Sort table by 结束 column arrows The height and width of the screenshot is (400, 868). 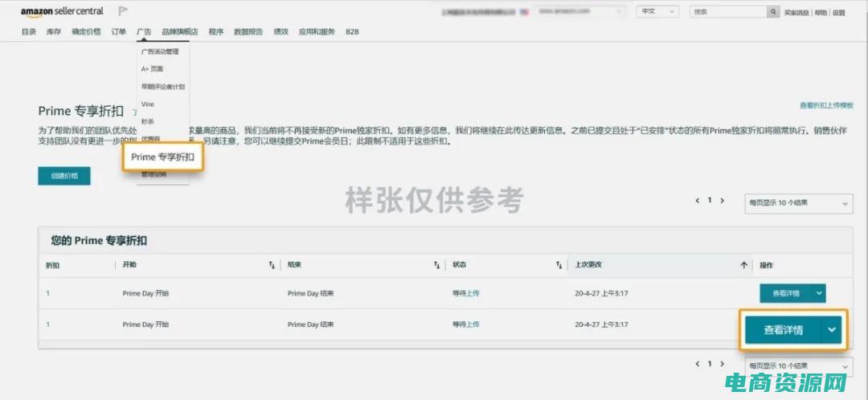pyautogui.click(x=436, y=266)
